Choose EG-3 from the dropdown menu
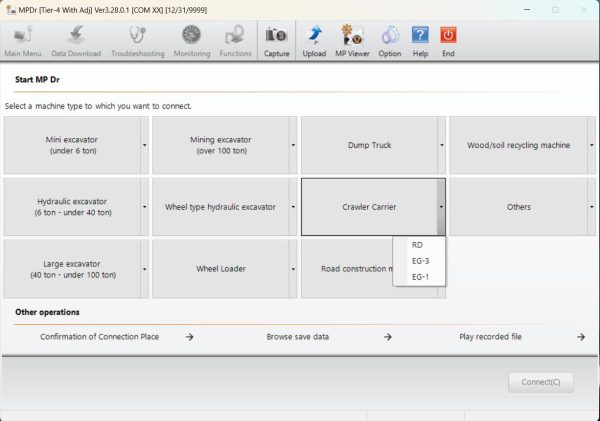Screen dimensions: 600x421 (419, 261)
